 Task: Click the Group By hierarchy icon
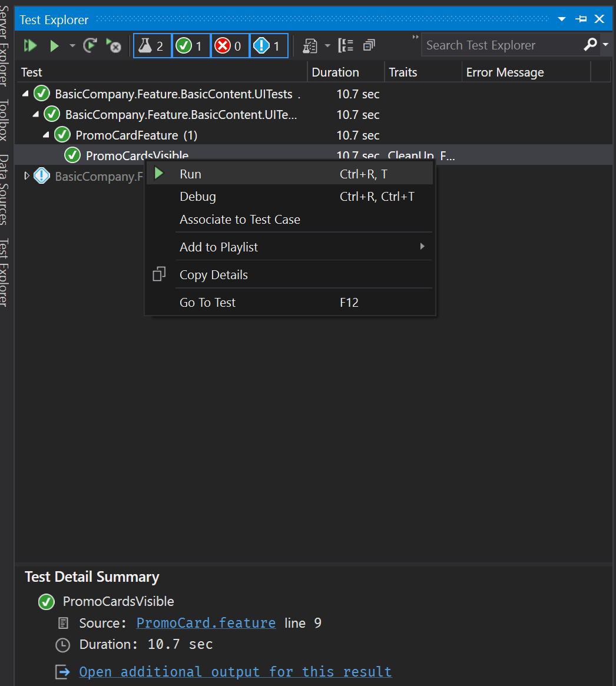[346, 46]
